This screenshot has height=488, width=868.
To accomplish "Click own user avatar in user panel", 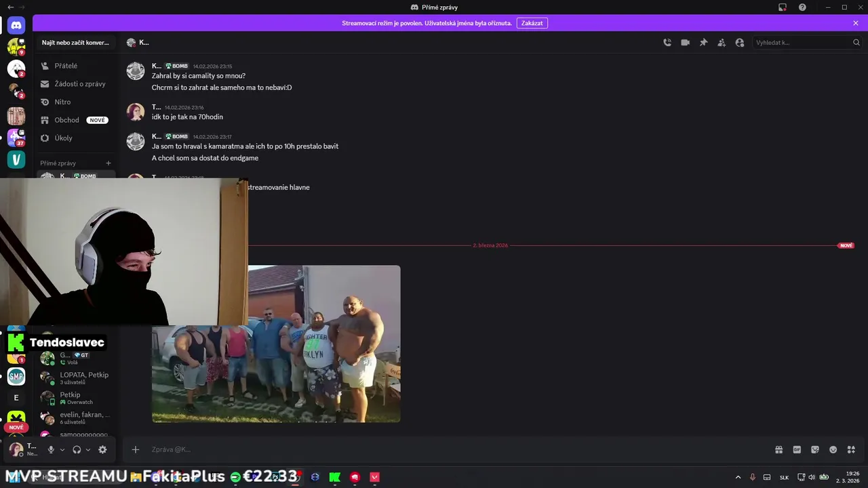I will click(x=16, y=449).
